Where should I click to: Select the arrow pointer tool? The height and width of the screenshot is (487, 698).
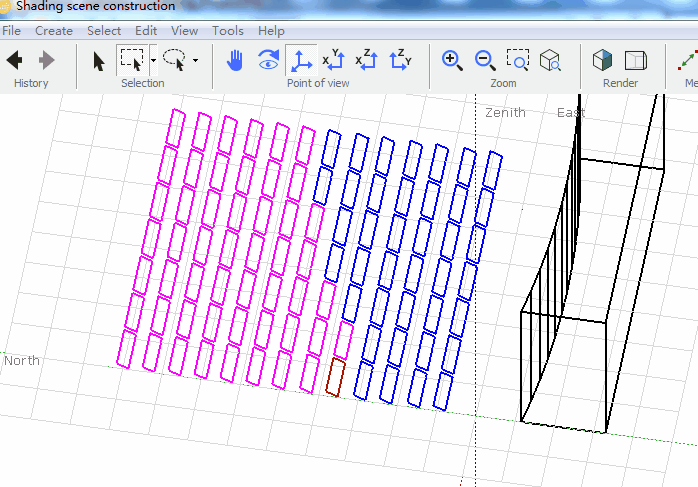pos(99,61)
